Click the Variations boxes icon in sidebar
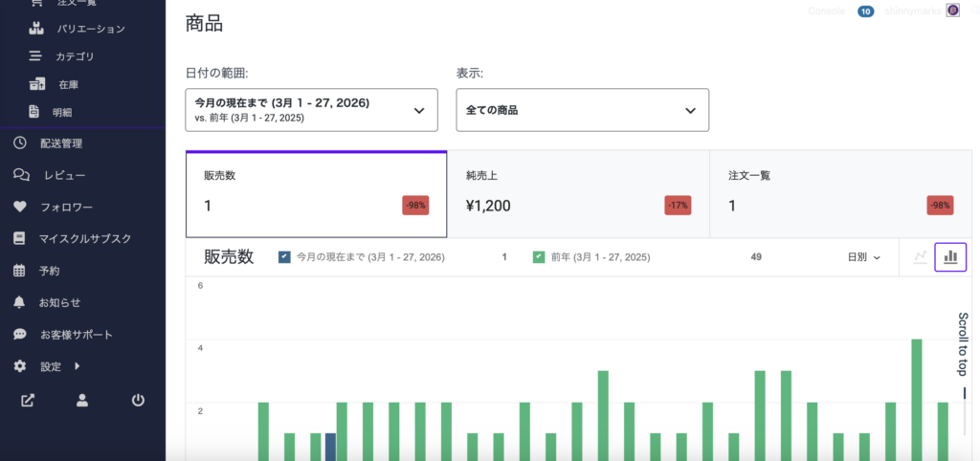This screenshot has width=980, height=461. point(36,29)
